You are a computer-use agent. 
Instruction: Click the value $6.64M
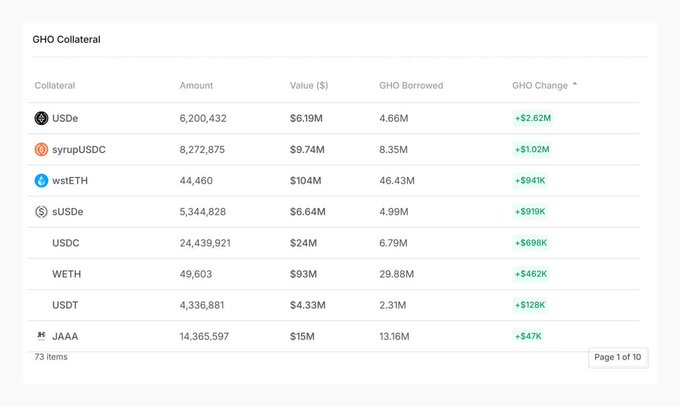pyautogui.click(x=307, y=212)
